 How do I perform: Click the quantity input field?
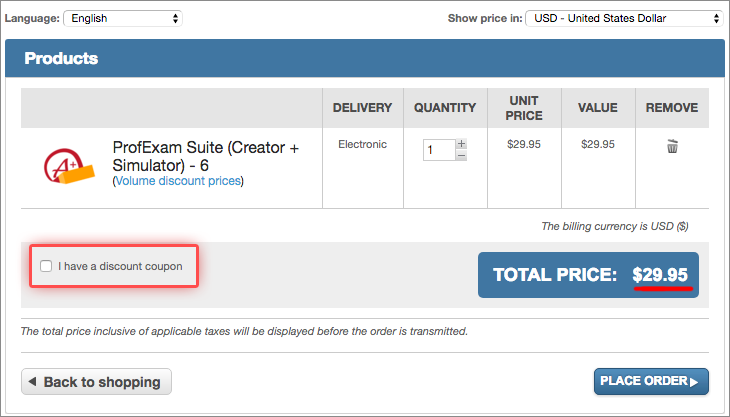pos(438,150)
